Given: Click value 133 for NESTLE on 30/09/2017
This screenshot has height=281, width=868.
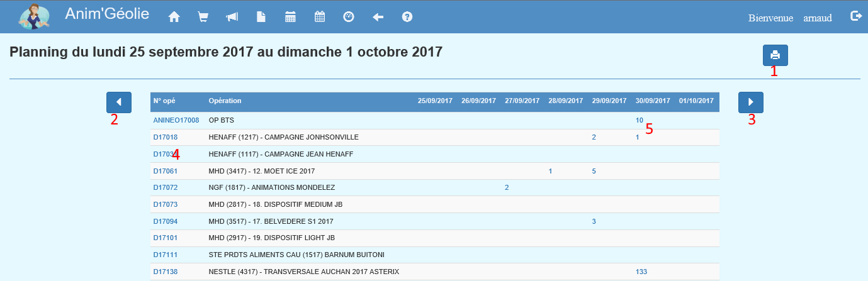Looking at the screenshot, I should tap(641, 272).
